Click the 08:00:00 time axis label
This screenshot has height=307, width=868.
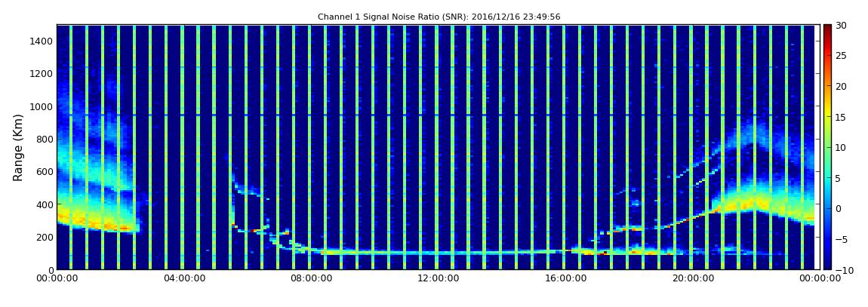point(309,279)
